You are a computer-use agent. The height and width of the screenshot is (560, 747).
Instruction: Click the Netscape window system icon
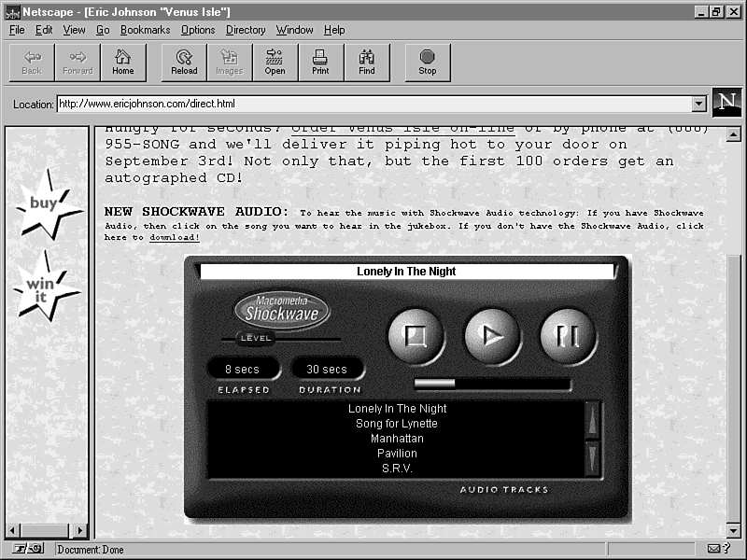[x=12, y=12]
